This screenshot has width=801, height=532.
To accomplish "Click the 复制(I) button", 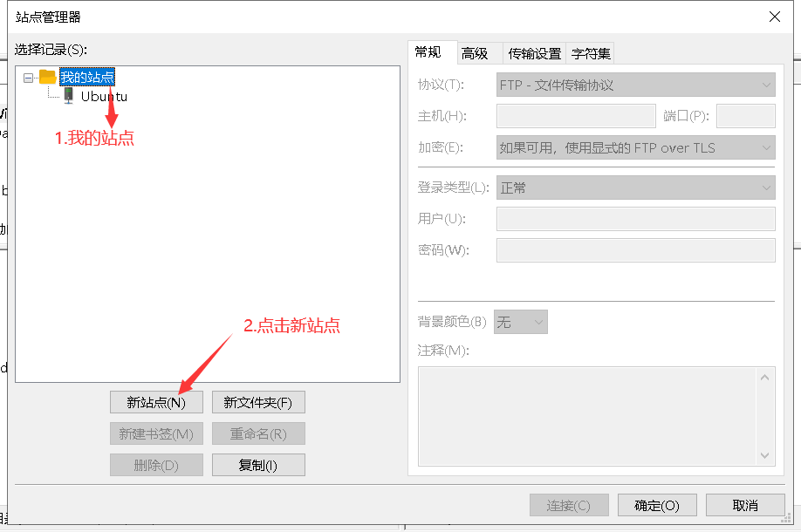I will point(258,465).
